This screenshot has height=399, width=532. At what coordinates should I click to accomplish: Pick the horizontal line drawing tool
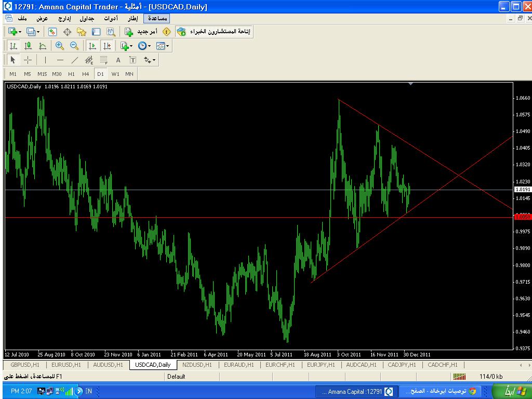(x=60, y=60)
